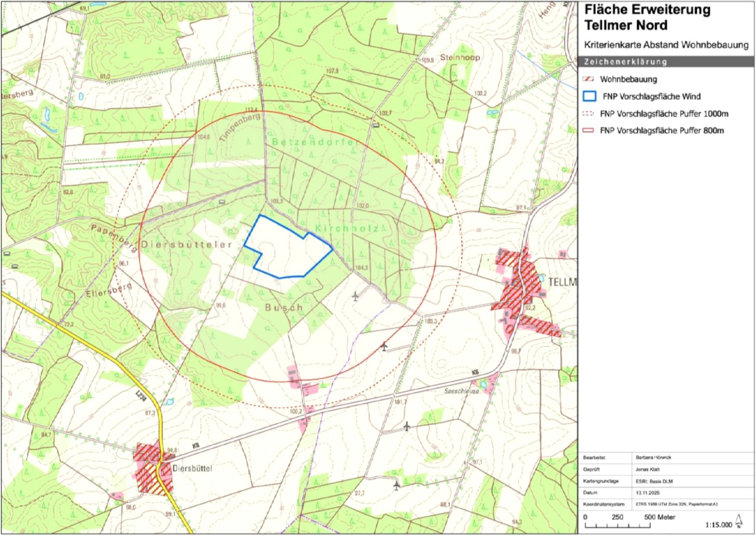Screen dimensions: 756x536
Task: Click the date value 10.11.2025
Action: pyautogui.click(x=645, y=493)
